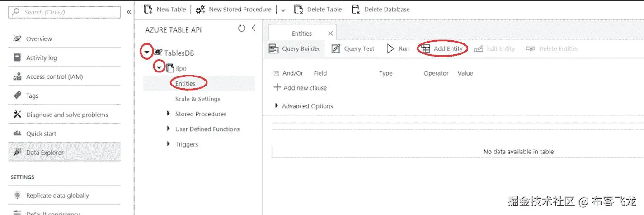Click the wrench icon for Diagnose
The width and height of the screenshot is (644, 215).
point(17,115)
